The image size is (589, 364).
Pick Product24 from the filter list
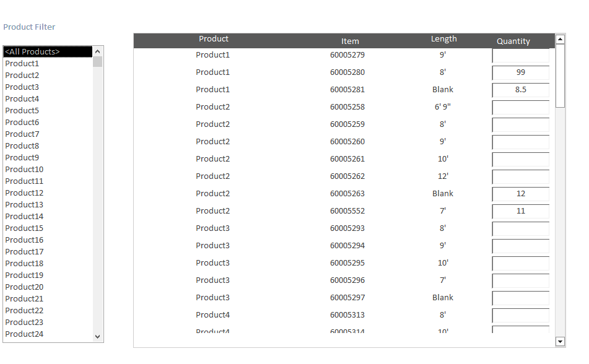(24, 334)
